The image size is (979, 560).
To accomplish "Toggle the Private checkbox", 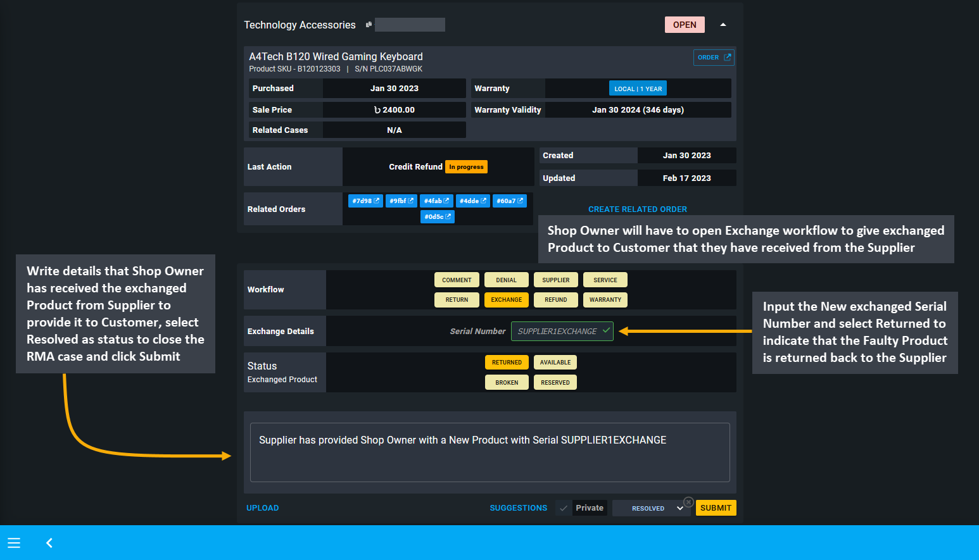I will [x=564, y=508].
